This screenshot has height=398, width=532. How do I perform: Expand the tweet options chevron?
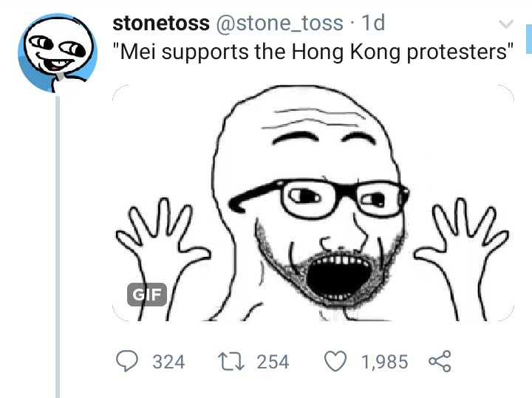(x=506, y=24)
